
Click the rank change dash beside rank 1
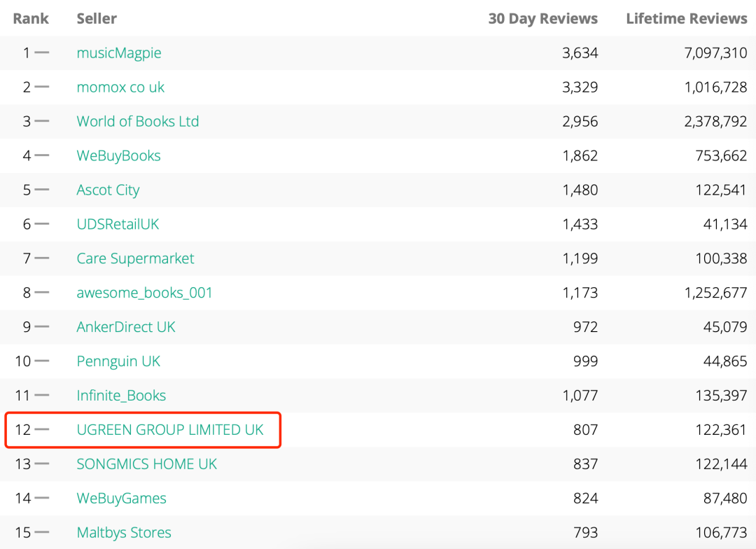click(x=42, y=53)
